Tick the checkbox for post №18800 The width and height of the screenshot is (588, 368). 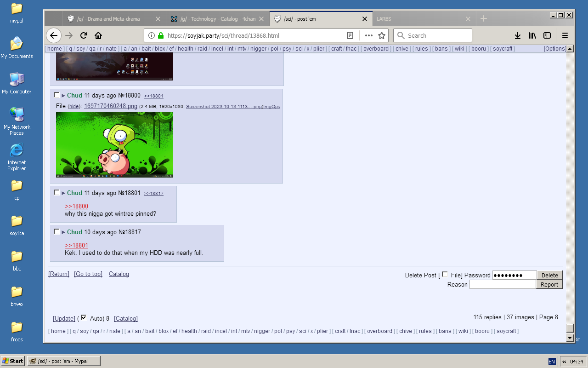57,95
